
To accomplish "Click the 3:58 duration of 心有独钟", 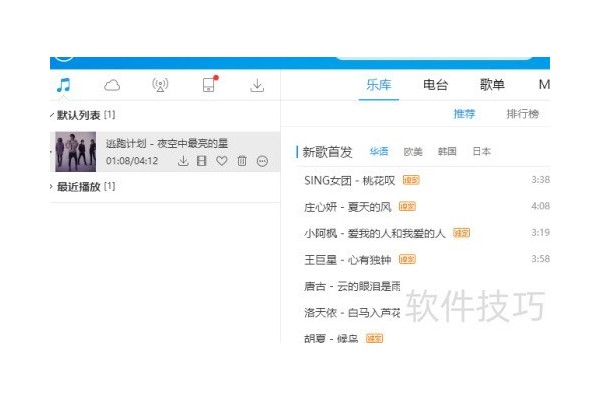I will click(x=540, y=259).
